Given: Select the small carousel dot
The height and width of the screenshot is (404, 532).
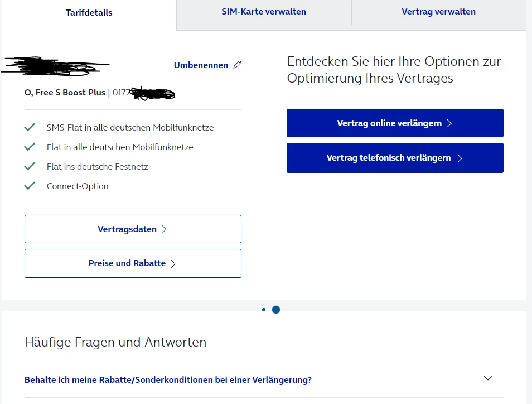Looking at the screenshot, I should 264,310.
